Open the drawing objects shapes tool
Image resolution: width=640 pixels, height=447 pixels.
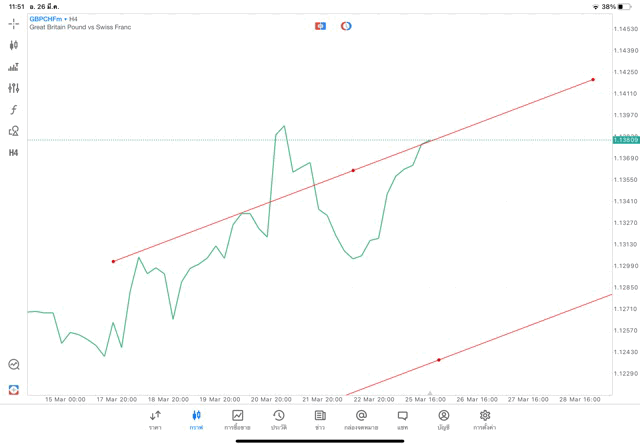click(14, 131)
